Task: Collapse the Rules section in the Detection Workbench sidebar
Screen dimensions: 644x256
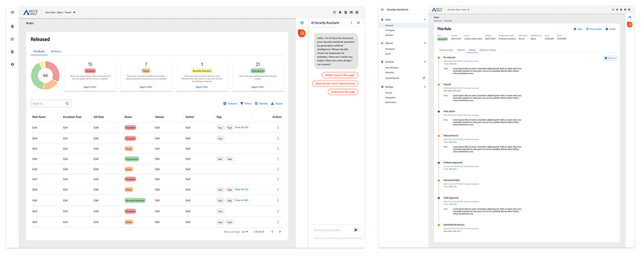Action: point(424,20)
